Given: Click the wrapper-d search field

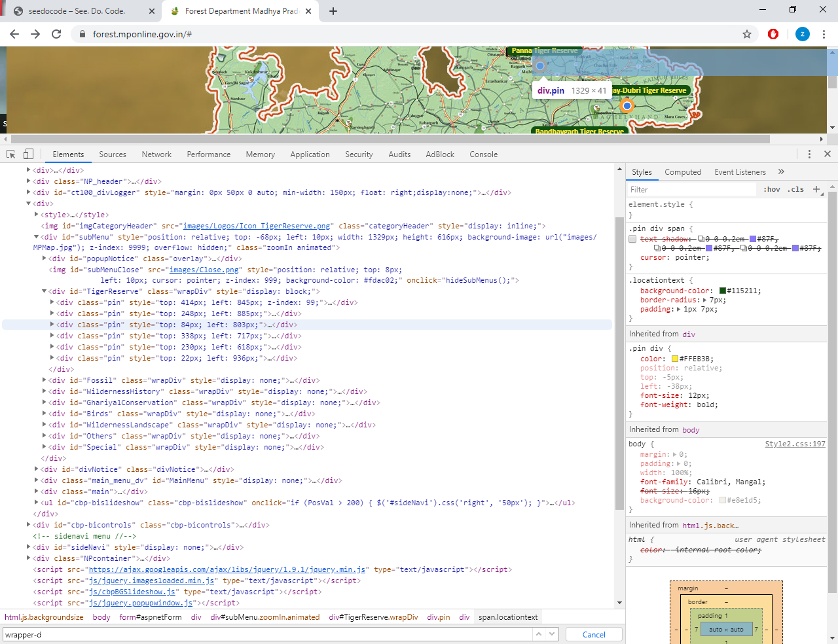Looking at the screenshot, I should pos(267,634).
